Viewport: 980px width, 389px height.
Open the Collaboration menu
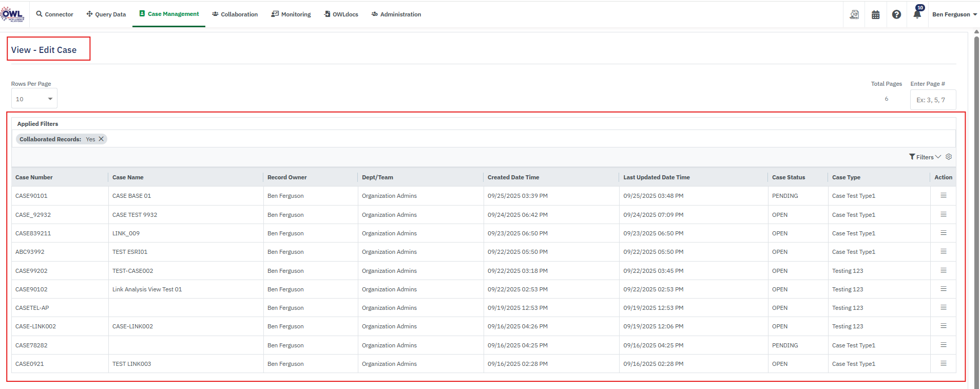point(235,14)
